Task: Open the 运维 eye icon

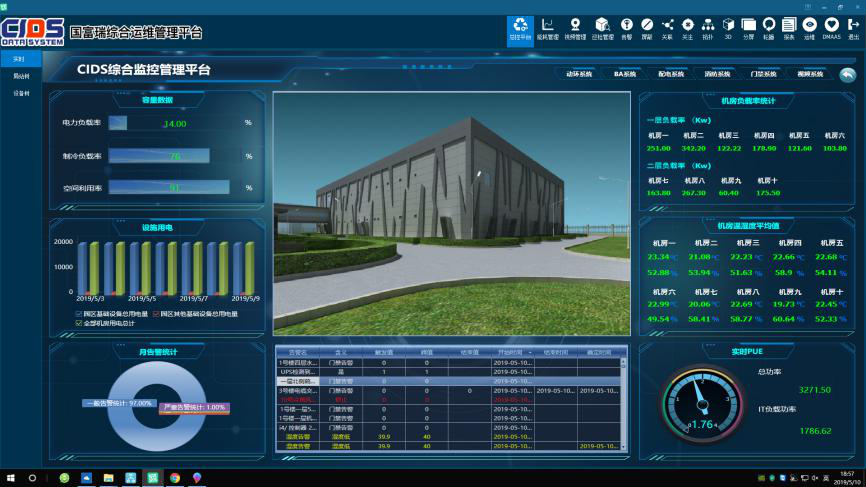Action: (810, 29)
